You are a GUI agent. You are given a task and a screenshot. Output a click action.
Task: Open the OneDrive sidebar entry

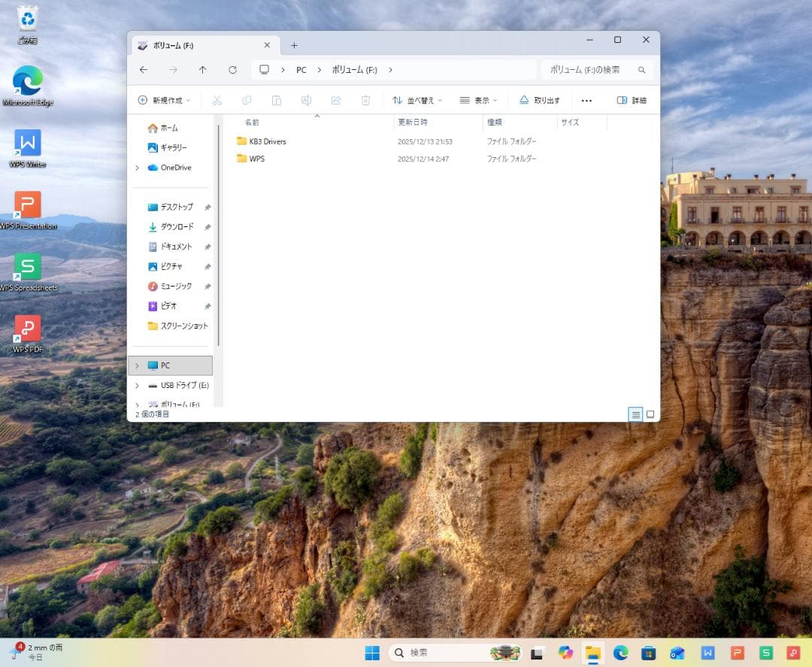click(x=176, y=168)
